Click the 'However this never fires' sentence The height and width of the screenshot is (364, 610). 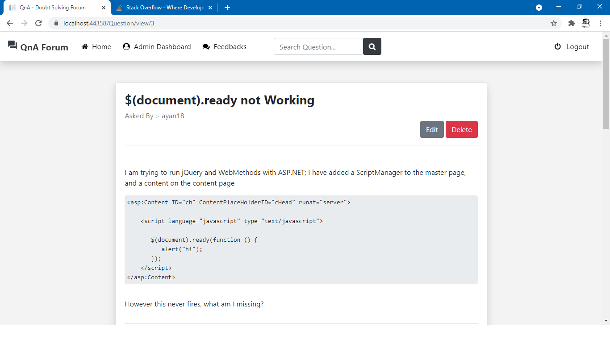194,304
